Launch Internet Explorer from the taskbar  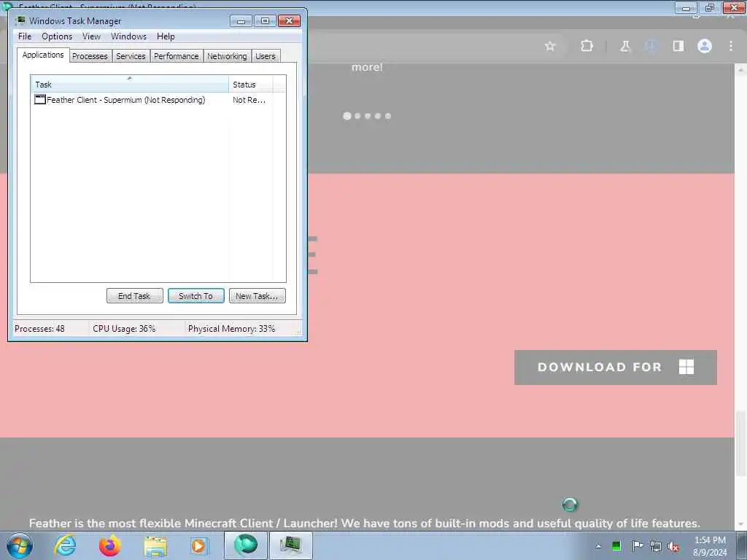tap(65, 545)
